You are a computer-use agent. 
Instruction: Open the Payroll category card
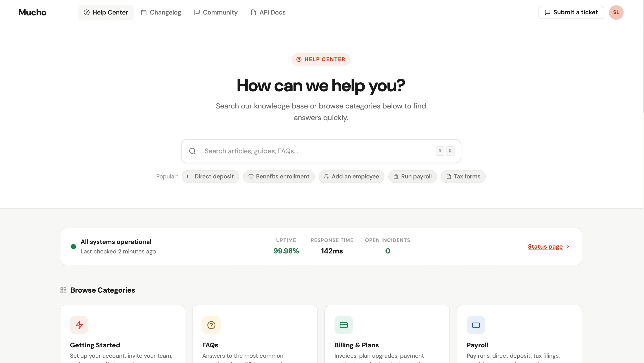[x=519, y=334]
